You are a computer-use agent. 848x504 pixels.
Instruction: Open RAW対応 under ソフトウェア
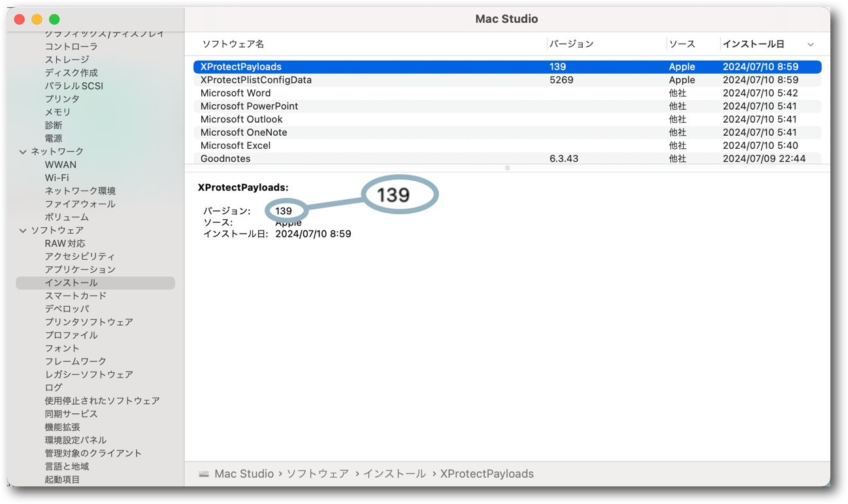[65, 243]
